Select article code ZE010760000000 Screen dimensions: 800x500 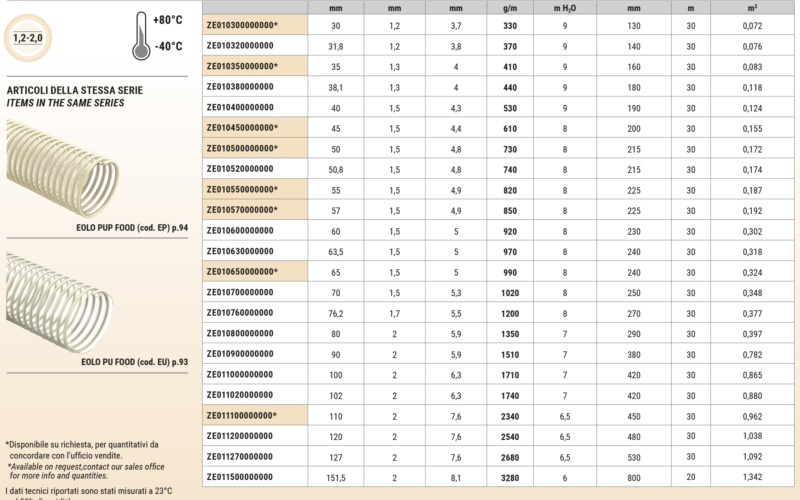click(239, 313)
